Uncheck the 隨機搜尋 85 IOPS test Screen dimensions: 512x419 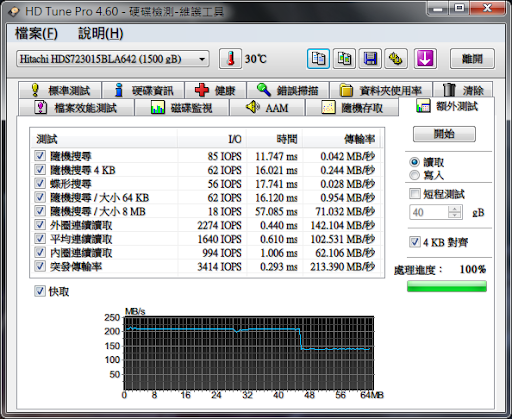click(40, 156)
